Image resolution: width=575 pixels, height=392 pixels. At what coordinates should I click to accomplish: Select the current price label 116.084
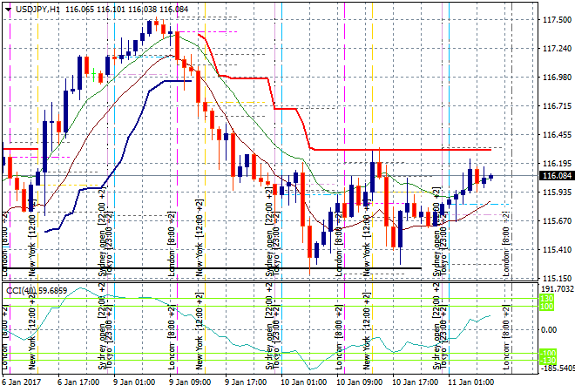point(556,176)
